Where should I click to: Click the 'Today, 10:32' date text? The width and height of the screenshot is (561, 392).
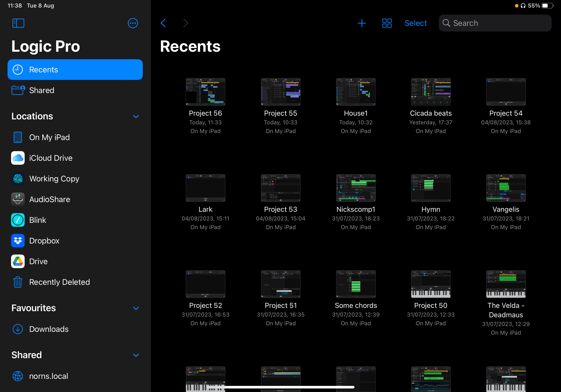356,122
